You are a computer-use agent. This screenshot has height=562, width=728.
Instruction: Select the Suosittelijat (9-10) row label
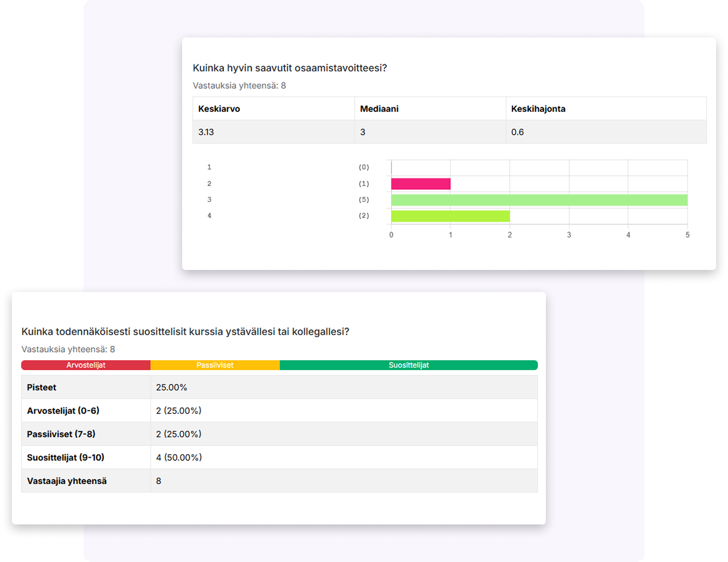coord(65,458)
